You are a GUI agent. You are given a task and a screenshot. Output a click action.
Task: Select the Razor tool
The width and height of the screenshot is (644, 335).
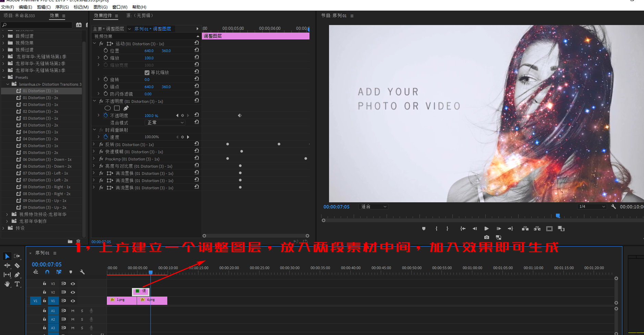tap(17, 265)
